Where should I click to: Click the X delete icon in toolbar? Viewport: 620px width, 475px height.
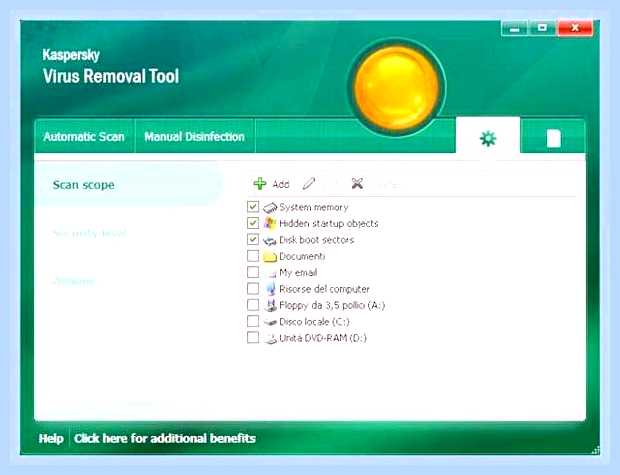357,183
